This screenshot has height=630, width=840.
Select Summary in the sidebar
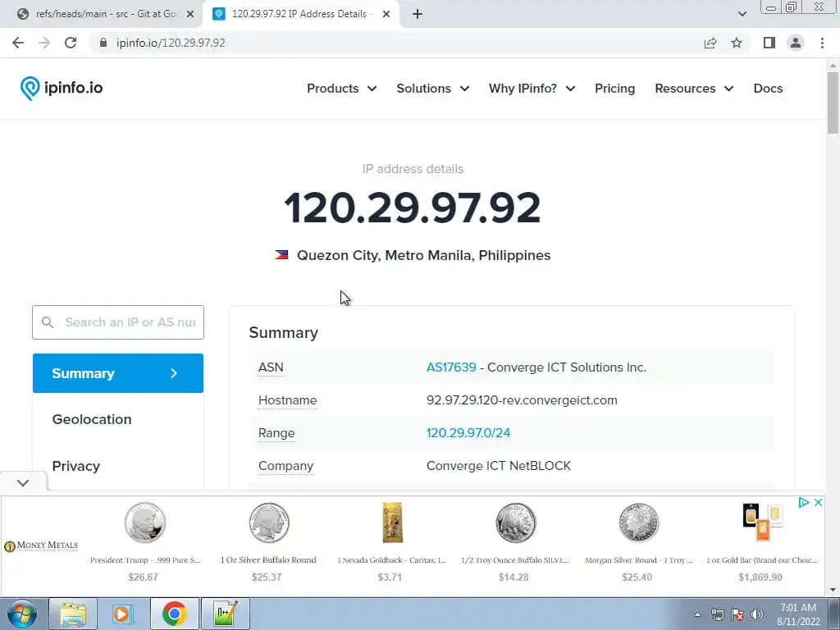click(x=118, y=373)
